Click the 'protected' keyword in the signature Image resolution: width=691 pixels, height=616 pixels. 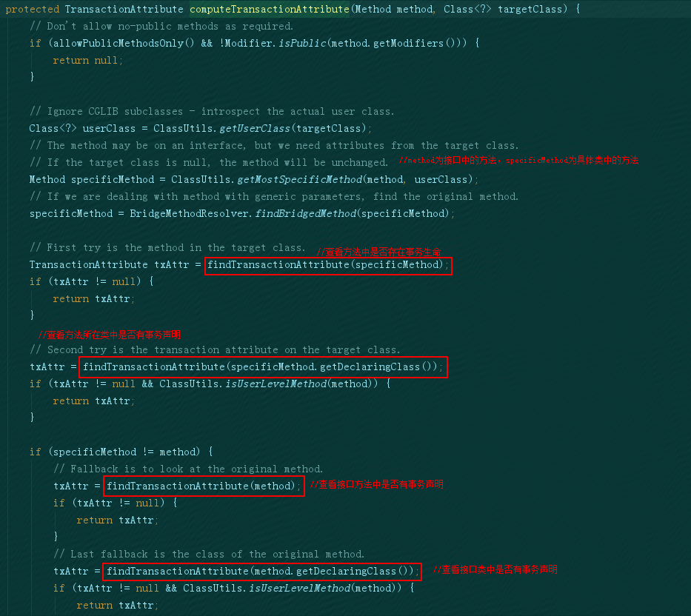pos(32,9)
